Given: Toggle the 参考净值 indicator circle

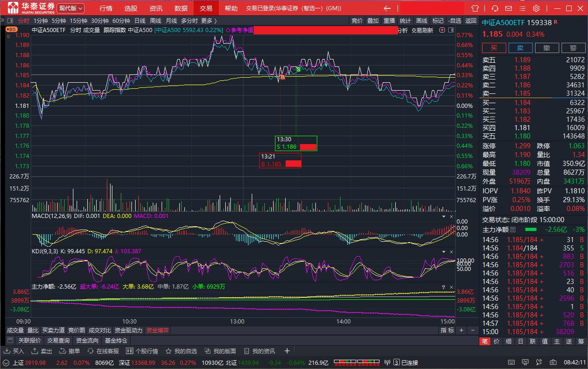Looking at the screenshot, I should [x=228, y=30].
